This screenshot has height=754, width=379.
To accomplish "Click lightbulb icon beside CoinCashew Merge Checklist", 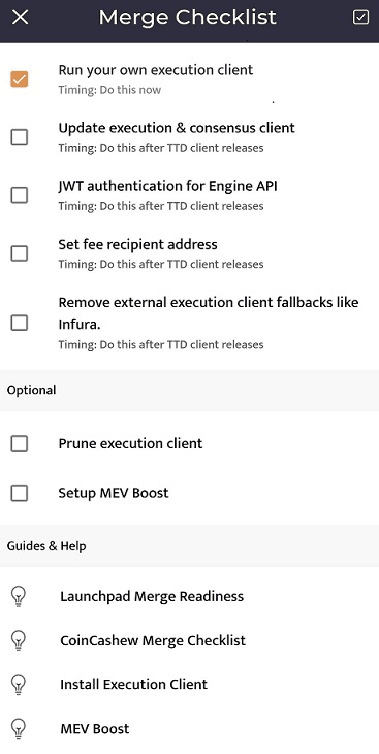I will (x=18, y=641).
